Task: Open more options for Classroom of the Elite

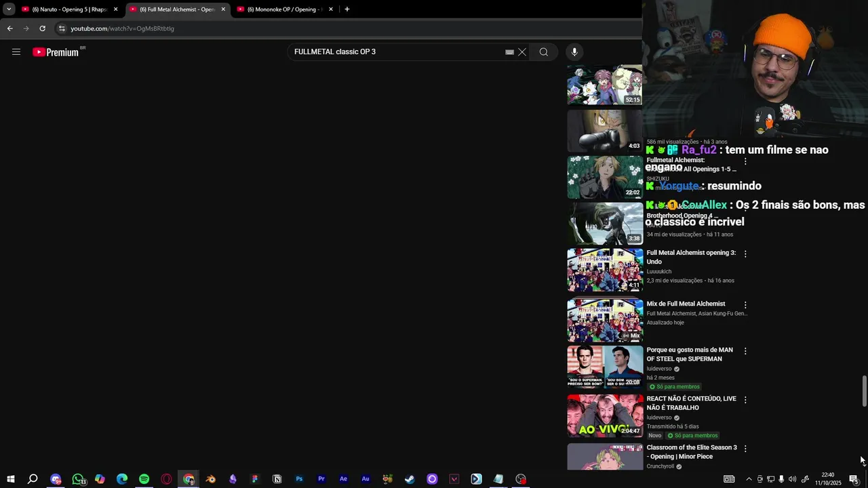Action: [x=745, y=449]
